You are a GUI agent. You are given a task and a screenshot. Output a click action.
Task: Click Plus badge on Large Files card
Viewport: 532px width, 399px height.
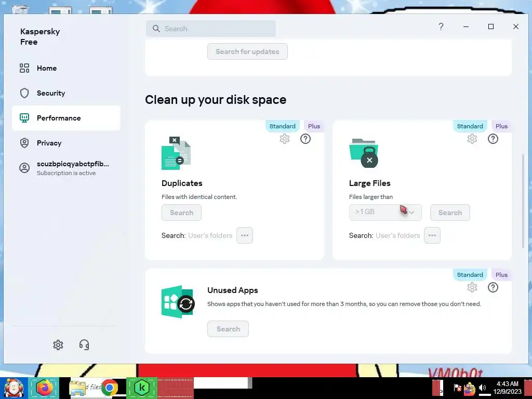(501, 126)
